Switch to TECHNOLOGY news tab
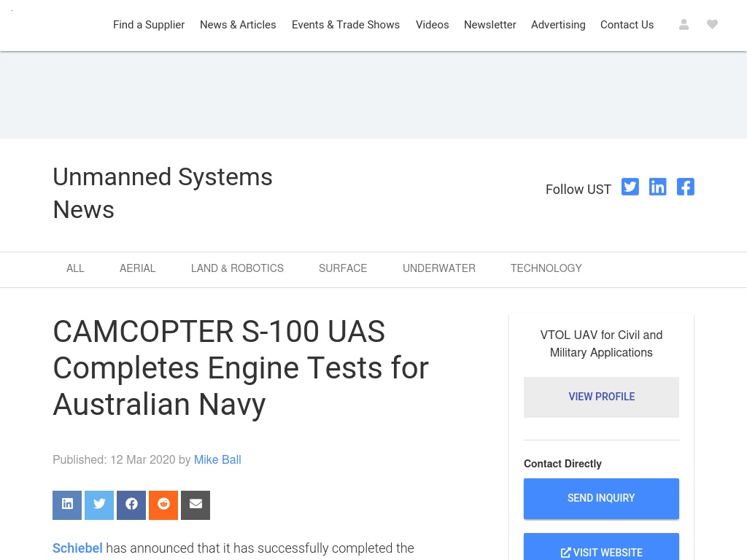The height and width of the screenshot is (560, 747). [x=546, y=268]
